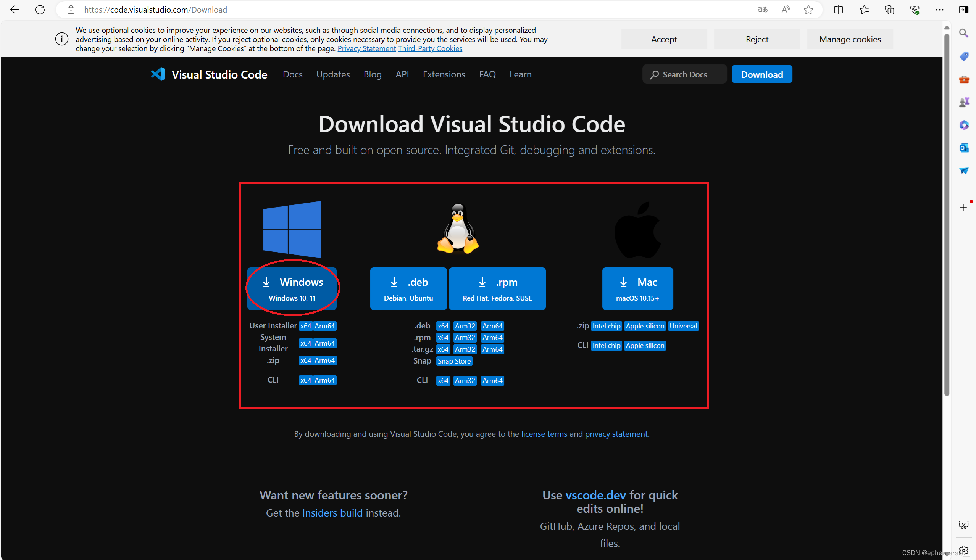Screen dimensions: 976x560
Task: Click the blue Download header button
Action: click(761, 74)
